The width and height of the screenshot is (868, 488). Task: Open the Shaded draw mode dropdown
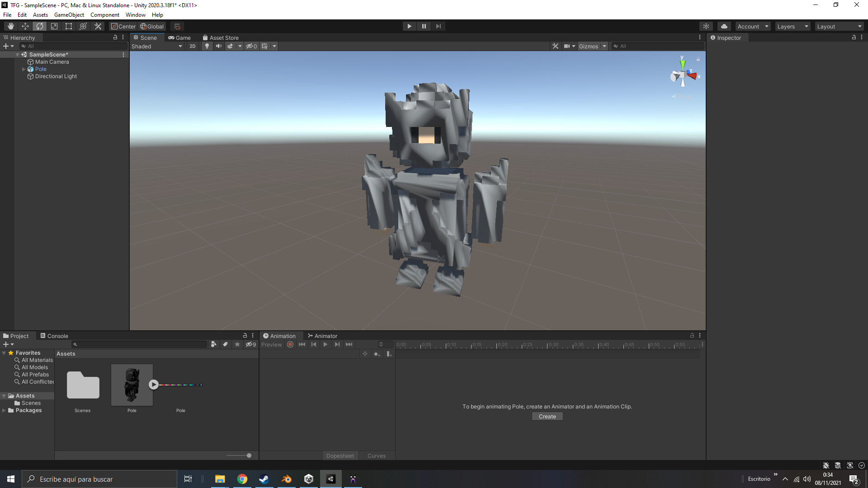point(157,46)
